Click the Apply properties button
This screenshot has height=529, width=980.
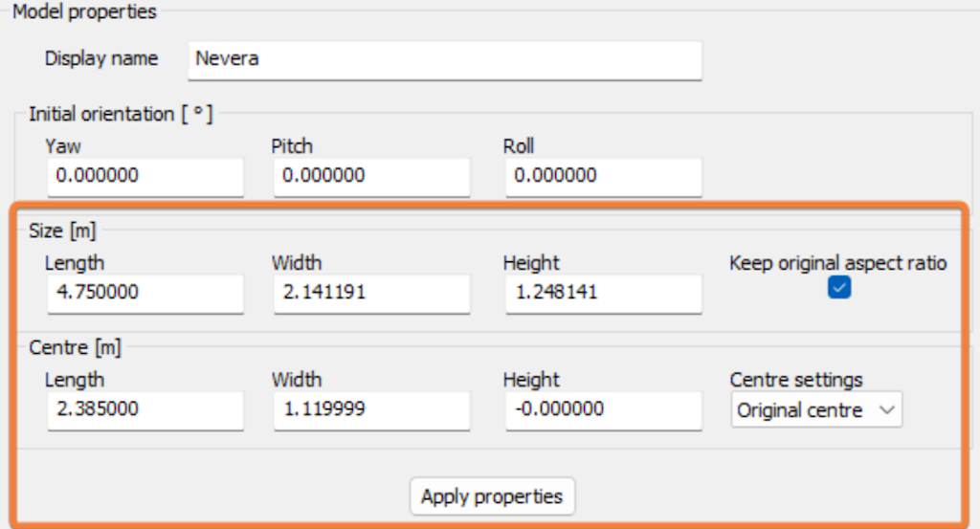(x=492, y=496)
